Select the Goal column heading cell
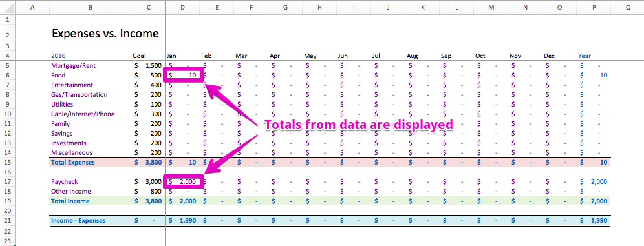The image size is (644, 246). (x=139, y=56)
